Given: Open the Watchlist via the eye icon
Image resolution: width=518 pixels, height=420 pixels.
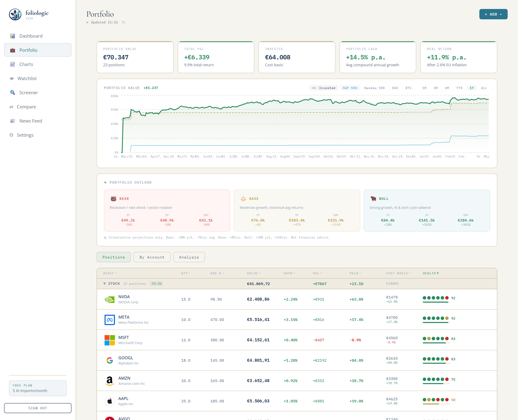Looking at the screenshot, I should tap(12, 78).
